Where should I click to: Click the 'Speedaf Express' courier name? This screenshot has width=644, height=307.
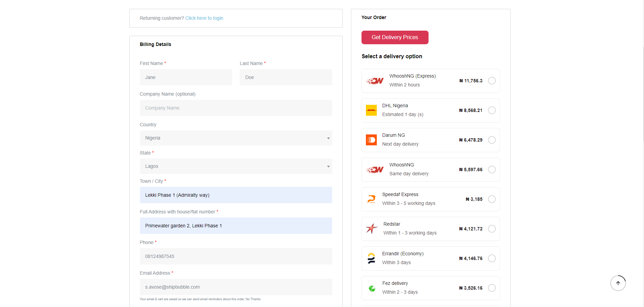click(400, 194)
